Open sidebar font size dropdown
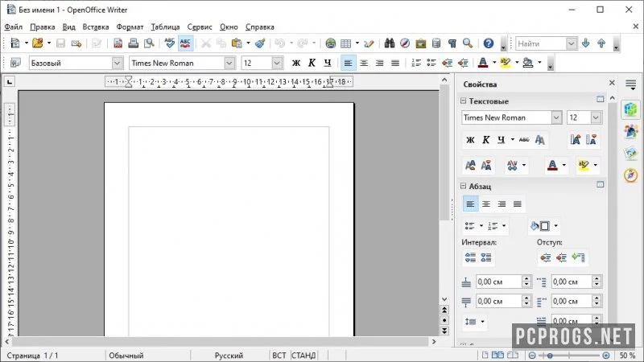 (596, 117)
